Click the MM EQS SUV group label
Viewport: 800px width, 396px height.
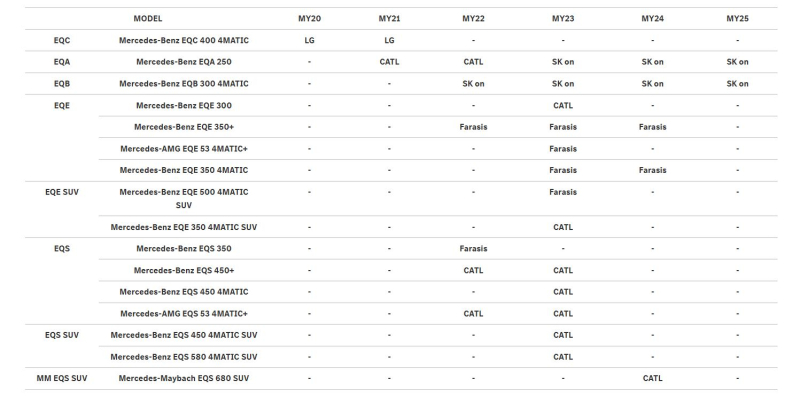pyautogui.click(x=62, y=379)
